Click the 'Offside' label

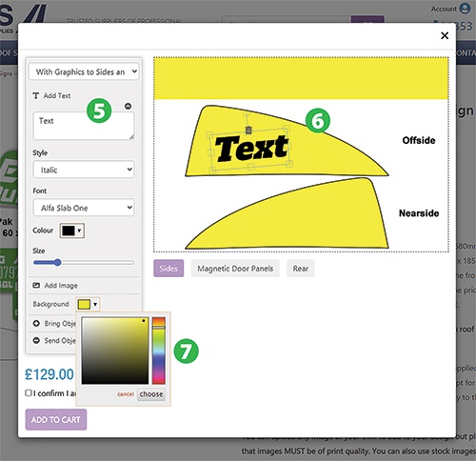coord(419,140)
